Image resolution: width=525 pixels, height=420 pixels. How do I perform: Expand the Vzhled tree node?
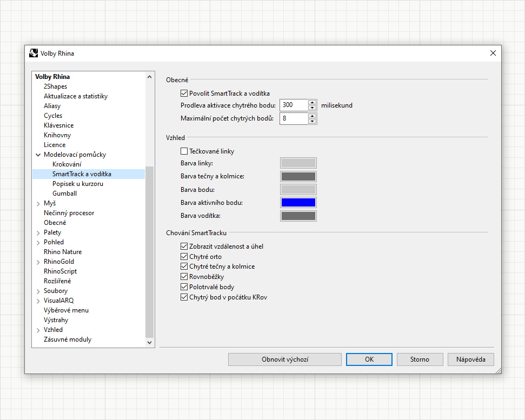click(x=38, y=330)
